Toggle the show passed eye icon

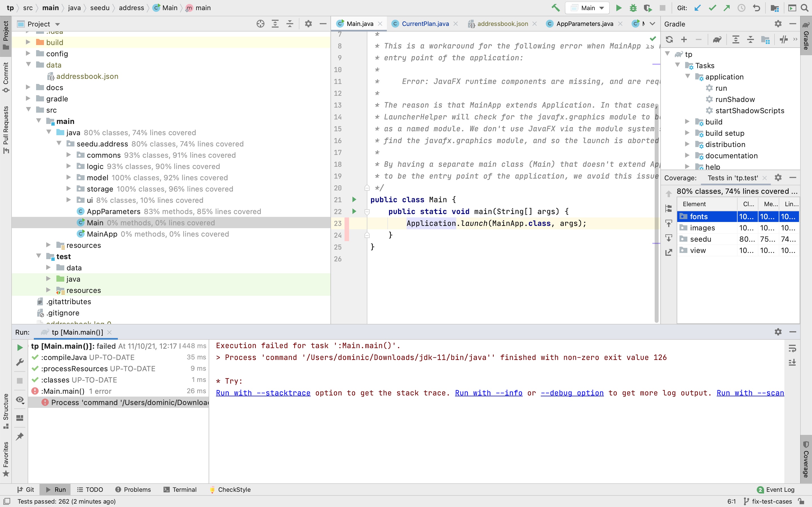(x=20, y=400)
